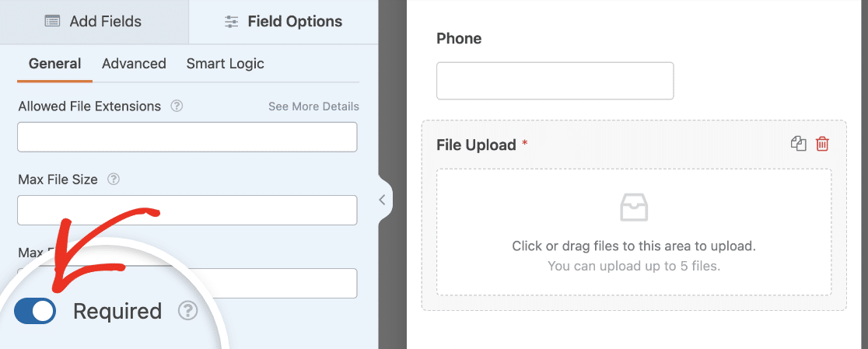Click the inbox upload icon
The image size is (868, 349).
(634, 208)
